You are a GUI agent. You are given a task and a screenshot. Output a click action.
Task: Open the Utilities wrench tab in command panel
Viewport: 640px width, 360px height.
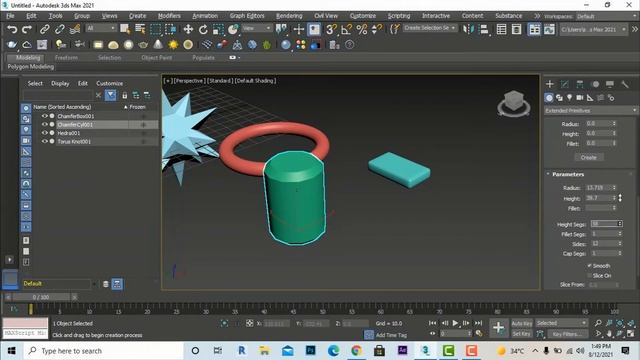click(x=625, y=84)
